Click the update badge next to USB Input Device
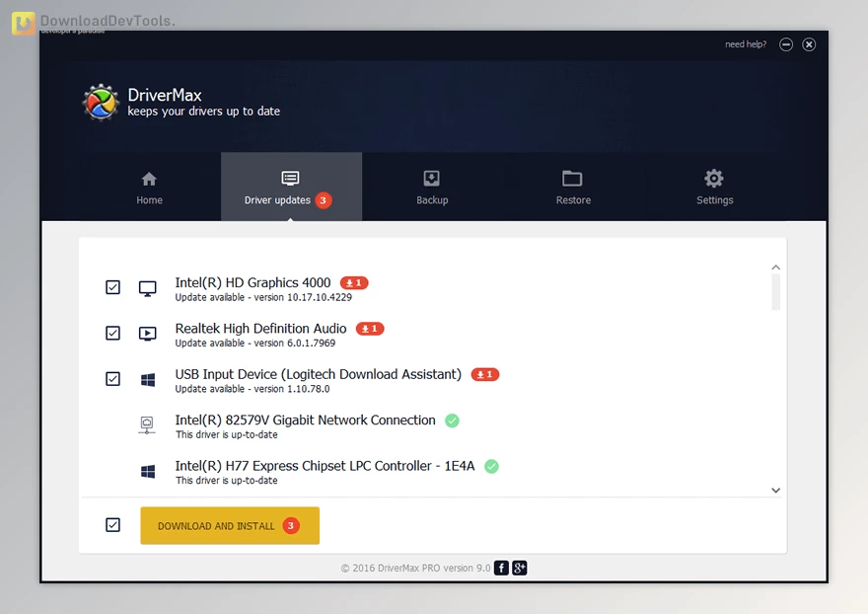 pyautogui.click(x=485, y=374)
